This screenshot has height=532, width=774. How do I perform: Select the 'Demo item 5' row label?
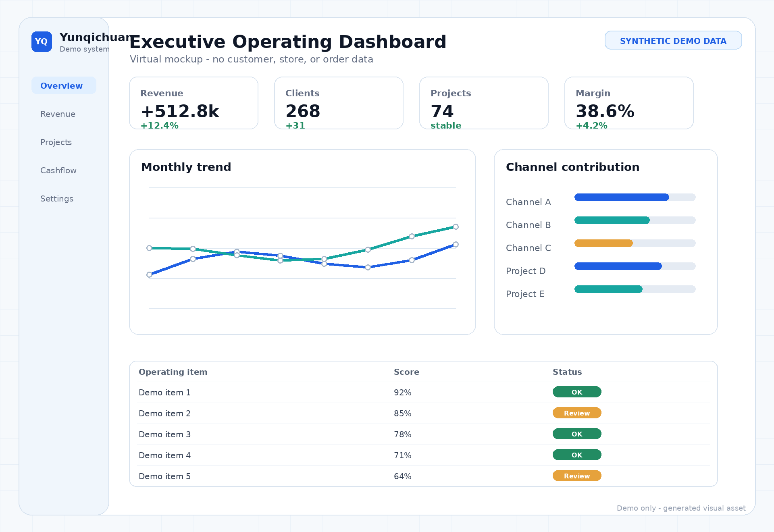[164, 476]
